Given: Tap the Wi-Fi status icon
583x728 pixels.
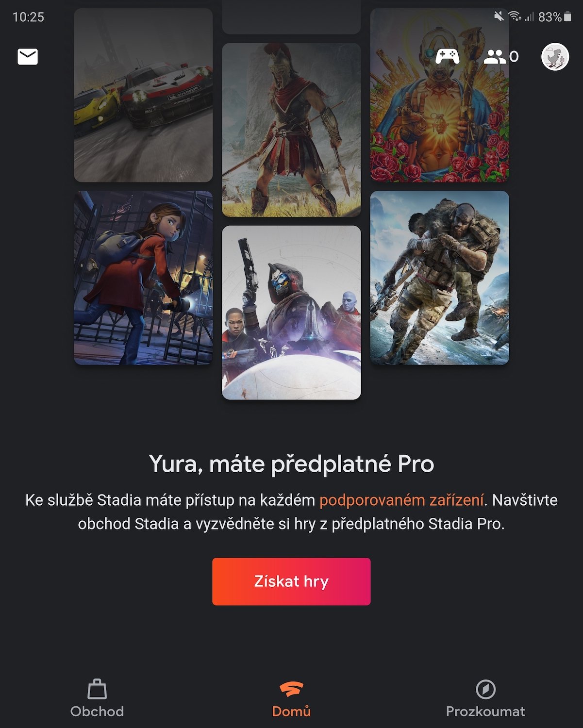Looking at the screenshot, I should click(x=515, y=17).
